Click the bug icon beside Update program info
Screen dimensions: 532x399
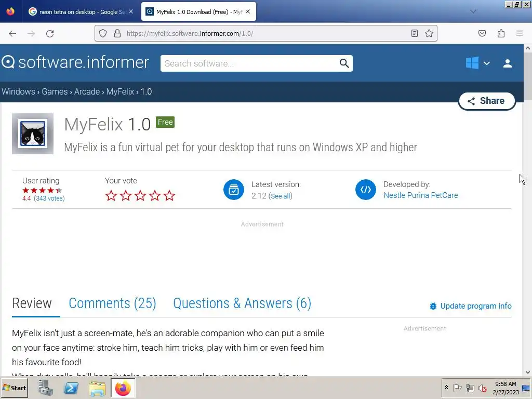tap(433, 306)
